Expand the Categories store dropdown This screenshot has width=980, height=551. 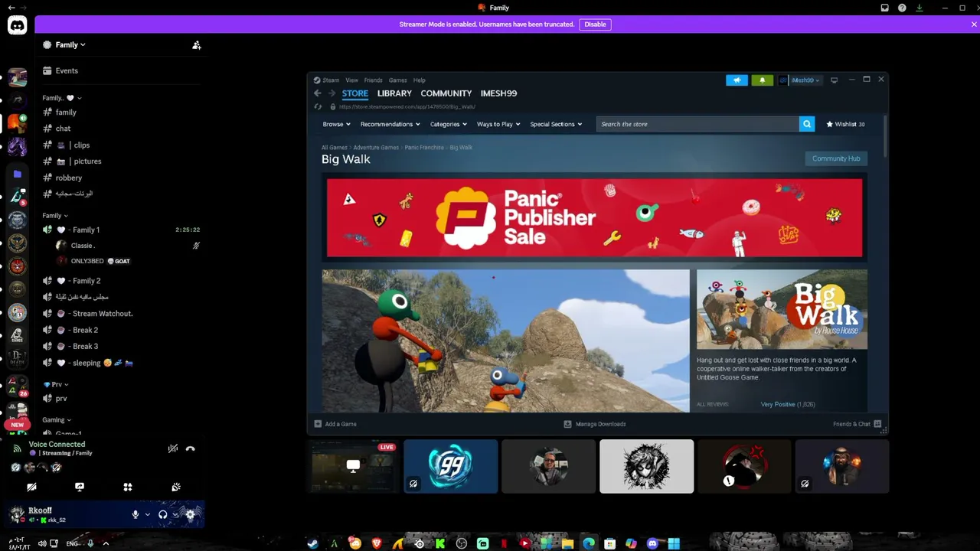click(x=449, y=124)
